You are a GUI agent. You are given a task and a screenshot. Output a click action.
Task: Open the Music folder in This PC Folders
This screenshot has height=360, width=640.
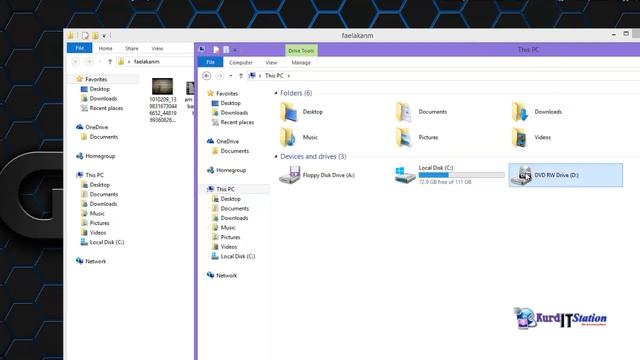pos(299,138)
